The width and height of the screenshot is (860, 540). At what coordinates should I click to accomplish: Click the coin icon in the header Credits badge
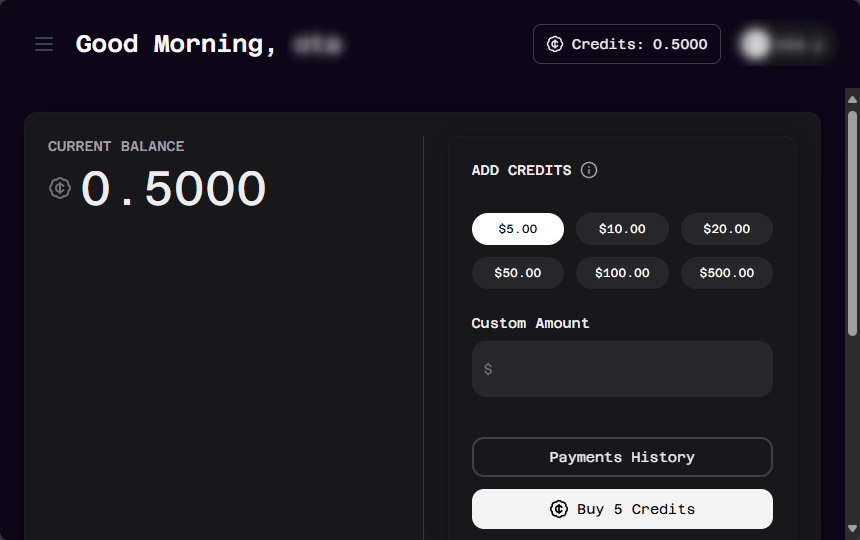[555, 44]
